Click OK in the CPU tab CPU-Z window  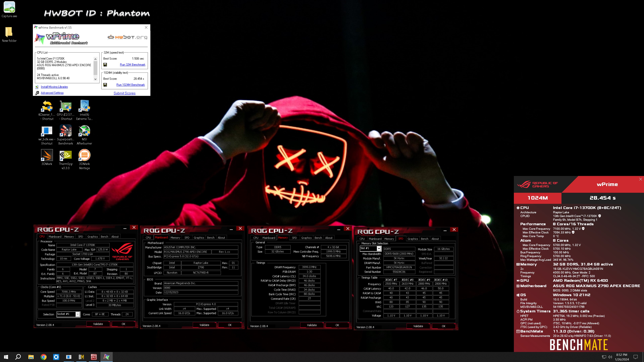click(123, 324)
